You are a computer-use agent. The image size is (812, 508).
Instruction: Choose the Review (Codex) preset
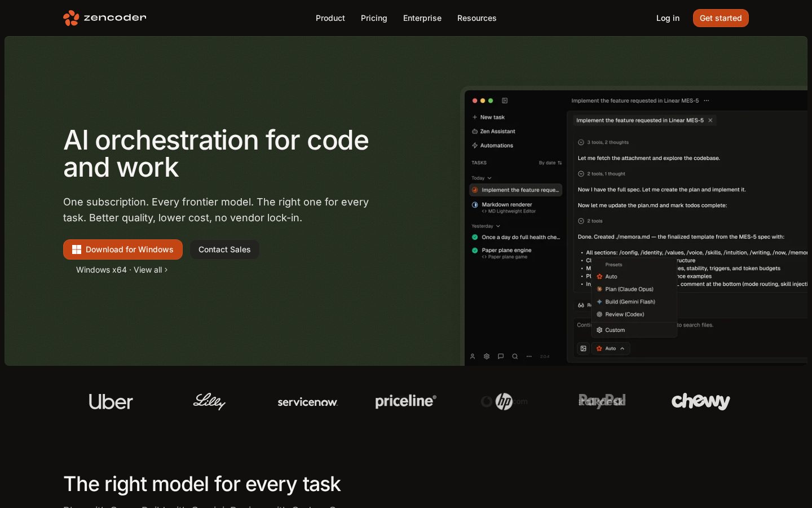point(634,314)
